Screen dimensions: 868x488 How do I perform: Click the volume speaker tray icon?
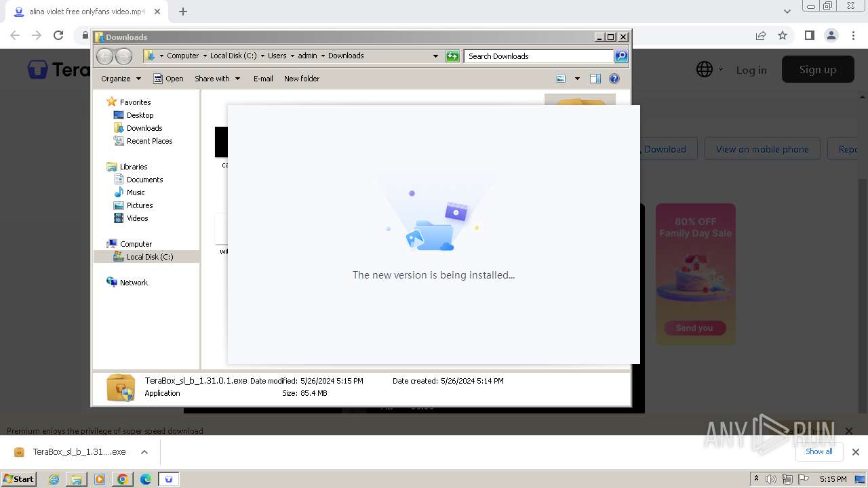pyautogui.click(x=771, y=479)
